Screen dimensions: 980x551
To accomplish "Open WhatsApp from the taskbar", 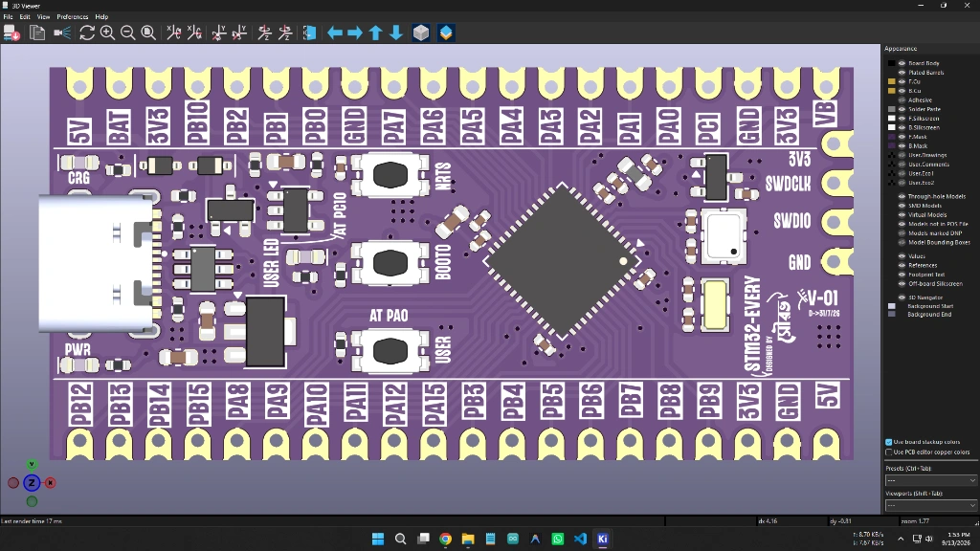I will pos(558,539).
